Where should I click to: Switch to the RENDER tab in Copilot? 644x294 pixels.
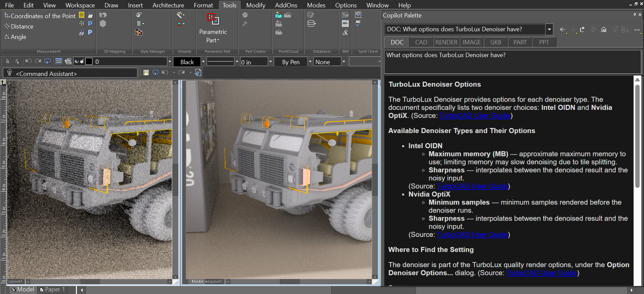(x=446, y=42)
